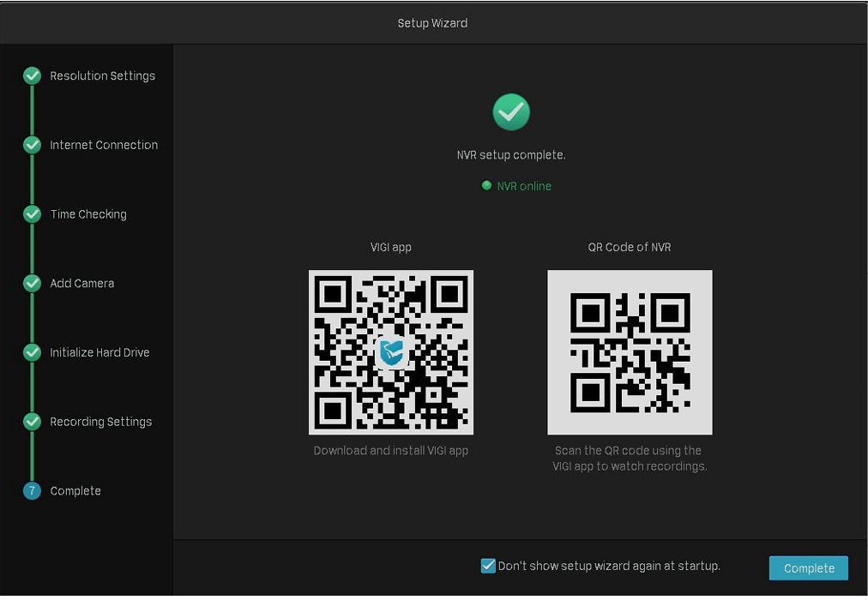The image size is (868, 600).
Task: Click the large green setup complete checkmark
Action: [x=511, y=112]
